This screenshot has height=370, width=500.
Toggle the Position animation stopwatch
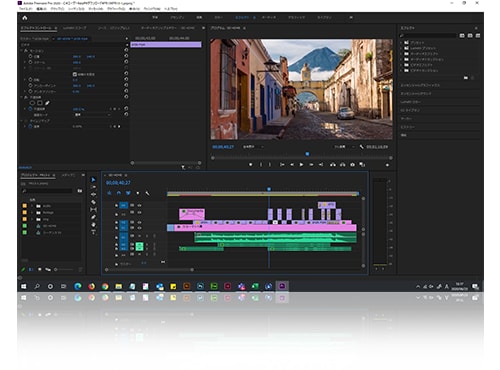point(30,57)
